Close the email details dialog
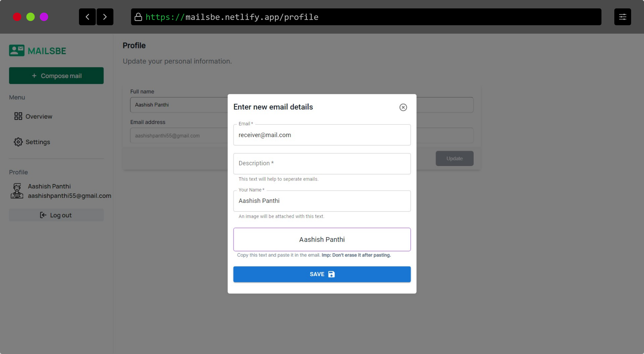Viewport: 644px width, 354px height. 403,107
